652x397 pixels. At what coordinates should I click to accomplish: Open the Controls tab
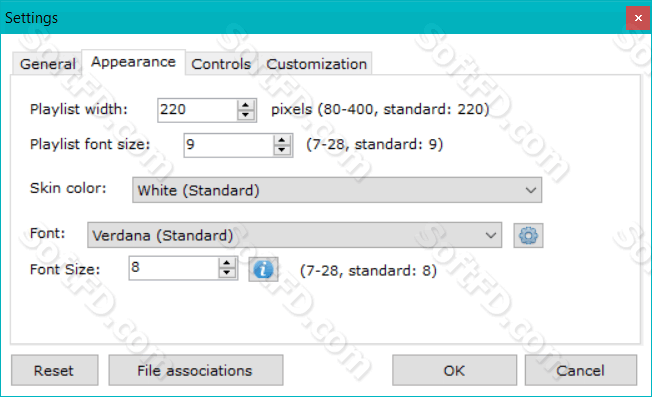click(x=221, y=64)
